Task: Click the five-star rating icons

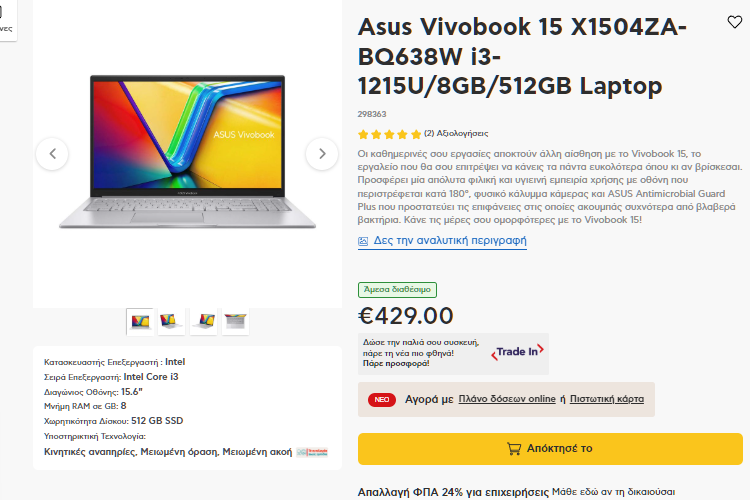Action: point(389,134)
